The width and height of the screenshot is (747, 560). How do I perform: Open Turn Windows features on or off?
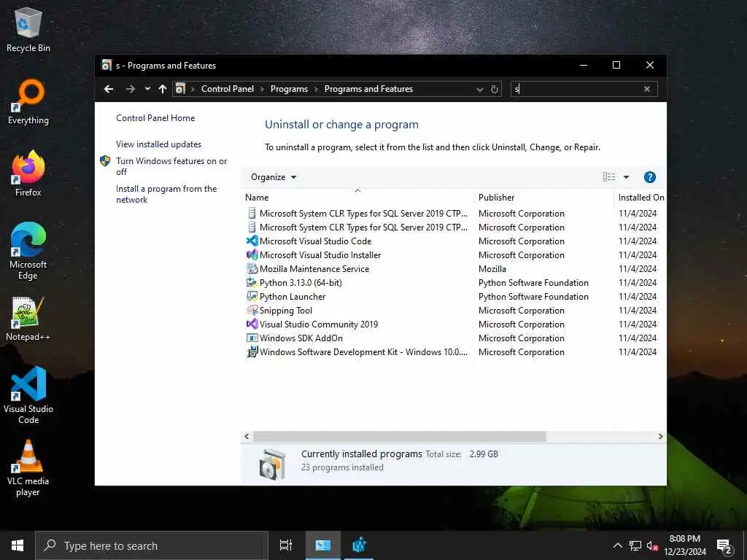click(x=171, y=166)
